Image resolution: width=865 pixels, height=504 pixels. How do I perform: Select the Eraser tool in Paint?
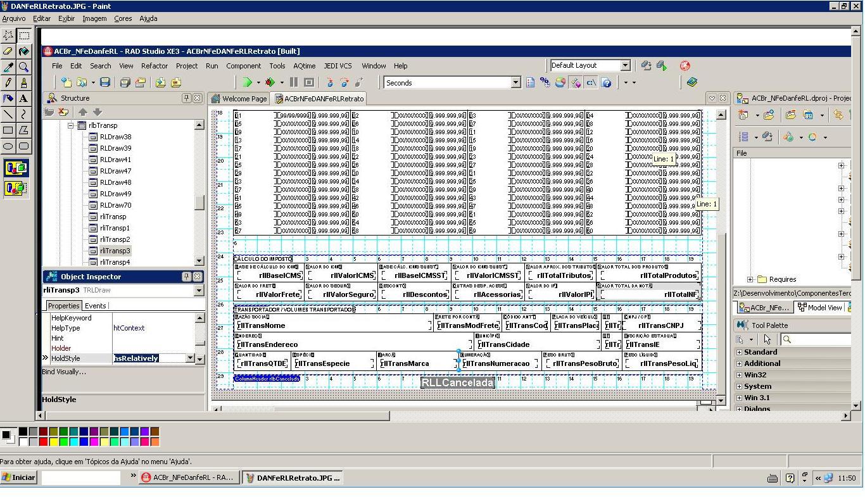pyautogui.click(x=8, y=51)
